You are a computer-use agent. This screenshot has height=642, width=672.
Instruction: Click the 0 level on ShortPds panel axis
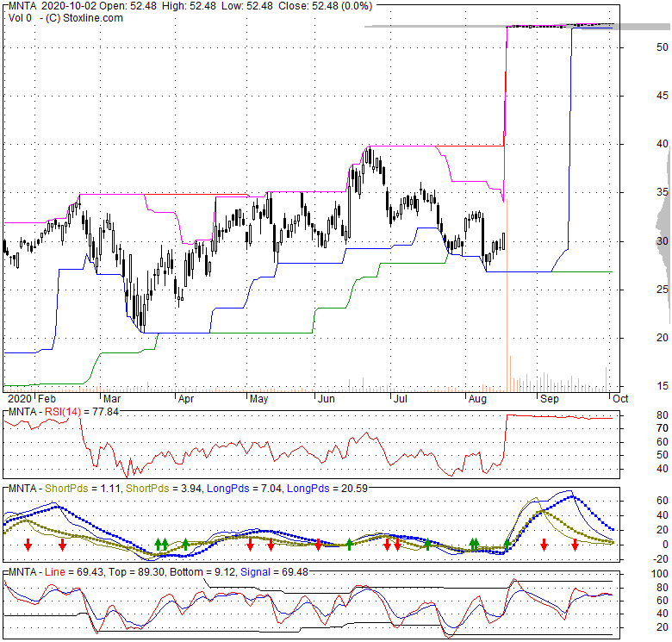click(665, 545)
